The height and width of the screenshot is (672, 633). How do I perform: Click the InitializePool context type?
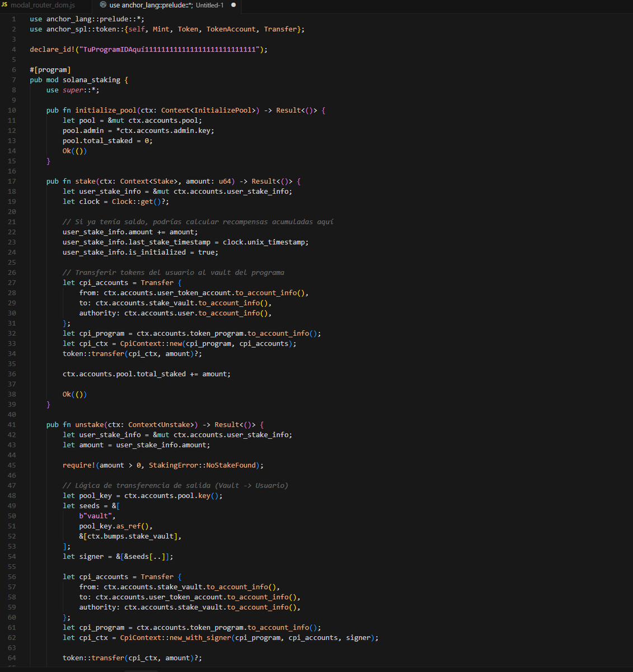pyautogui.click(x=223, y=110)
